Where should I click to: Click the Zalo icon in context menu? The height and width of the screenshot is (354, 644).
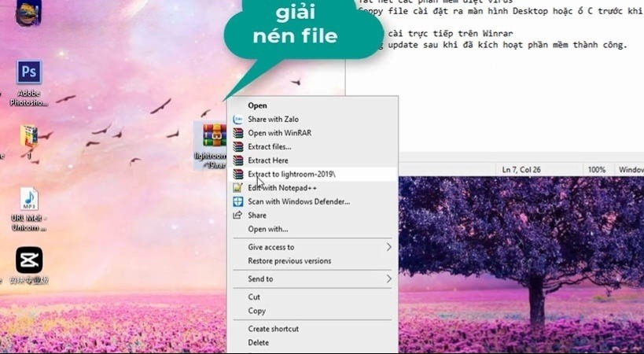(237, 119)
